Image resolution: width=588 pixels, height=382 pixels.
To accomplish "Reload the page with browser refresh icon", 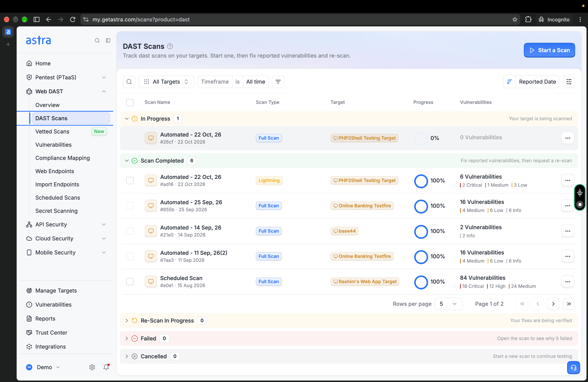I will [73, 20].
